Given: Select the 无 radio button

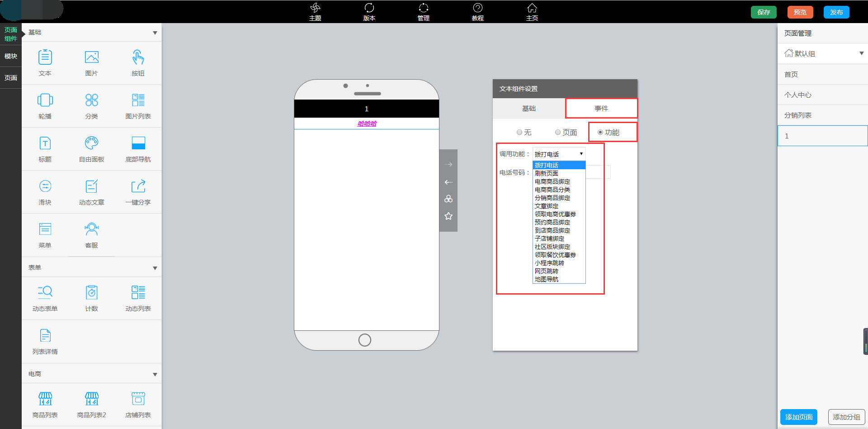Looking at the screenshot, I should tap(519, 132).
